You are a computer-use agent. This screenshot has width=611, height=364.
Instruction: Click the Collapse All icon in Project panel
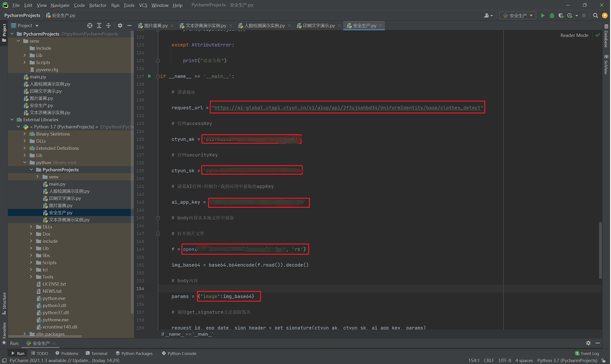(x=108, y=26)
